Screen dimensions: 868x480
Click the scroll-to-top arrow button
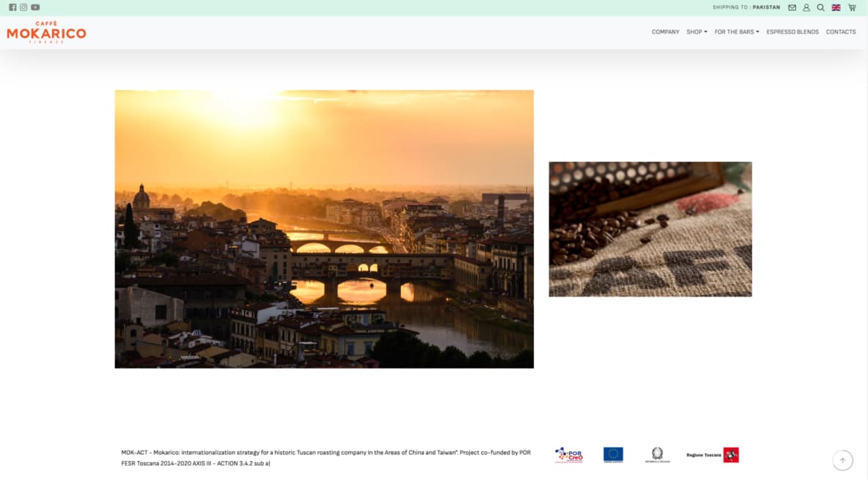coord(842,460)
